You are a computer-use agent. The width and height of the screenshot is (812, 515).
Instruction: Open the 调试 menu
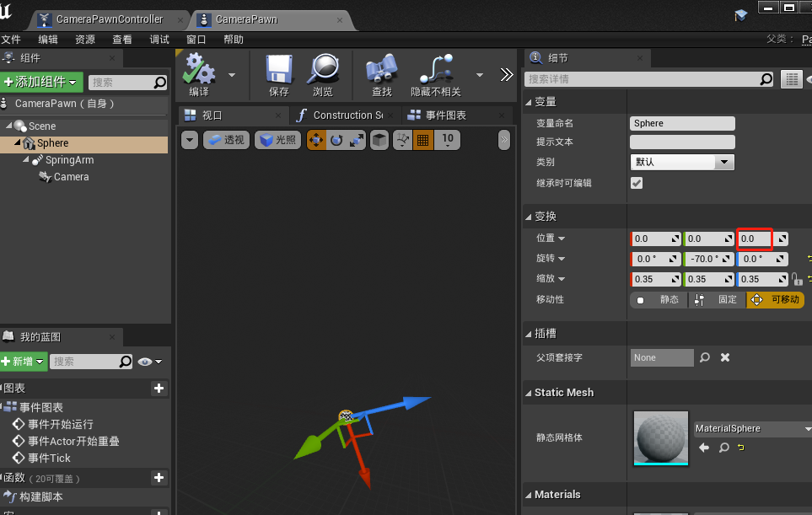click(159, 40)
